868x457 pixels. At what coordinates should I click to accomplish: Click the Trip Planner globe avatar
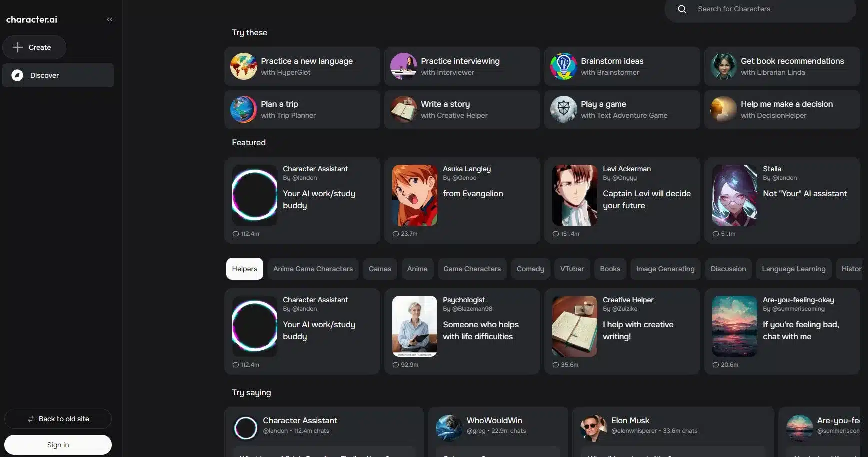[x=244, y=109]
